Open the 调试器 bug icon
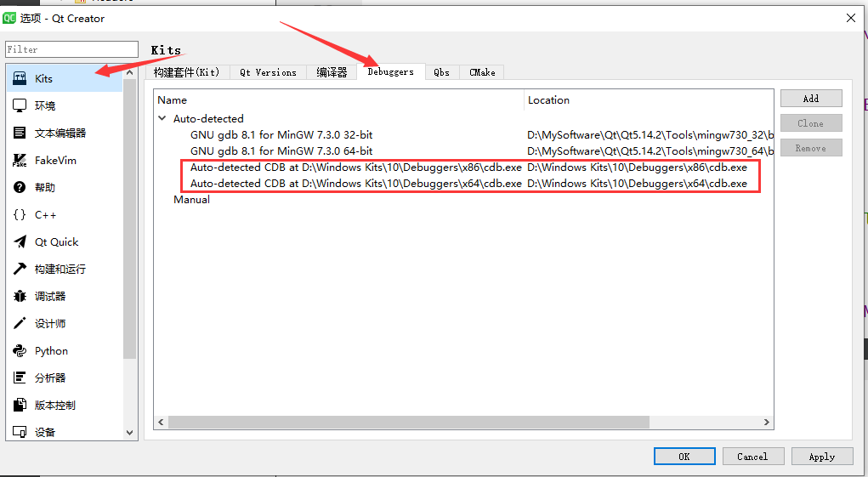 tap(20, 296)
